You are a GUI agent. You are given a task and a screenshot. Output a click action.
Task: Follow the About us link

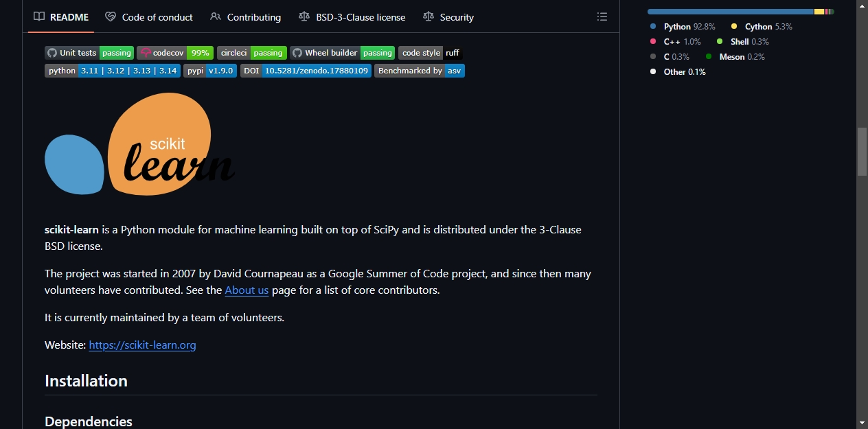coord(247,290)
